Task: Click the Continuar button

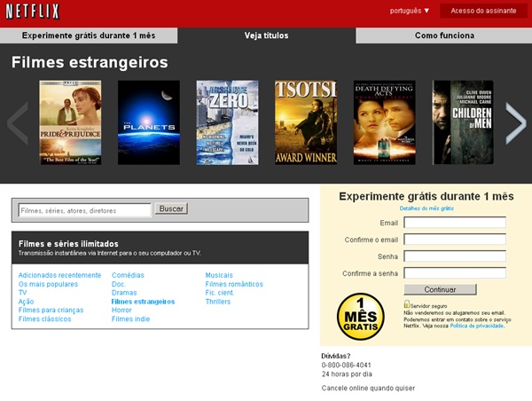Action: (x=440, y=289)
